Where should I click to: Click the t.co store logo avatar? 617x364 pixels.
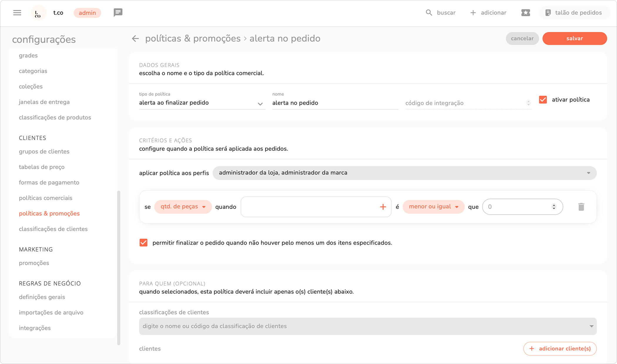(38, 13)
